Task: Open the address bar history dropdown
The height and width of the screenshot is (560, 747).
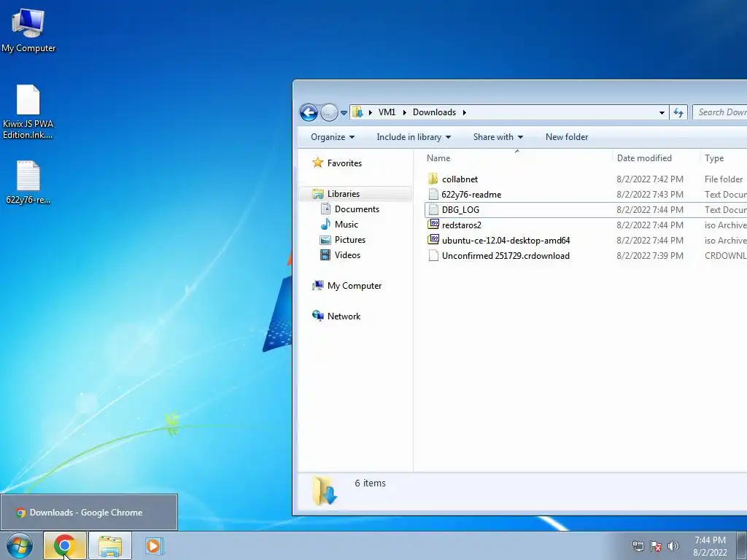Action: tap(662, 113)
